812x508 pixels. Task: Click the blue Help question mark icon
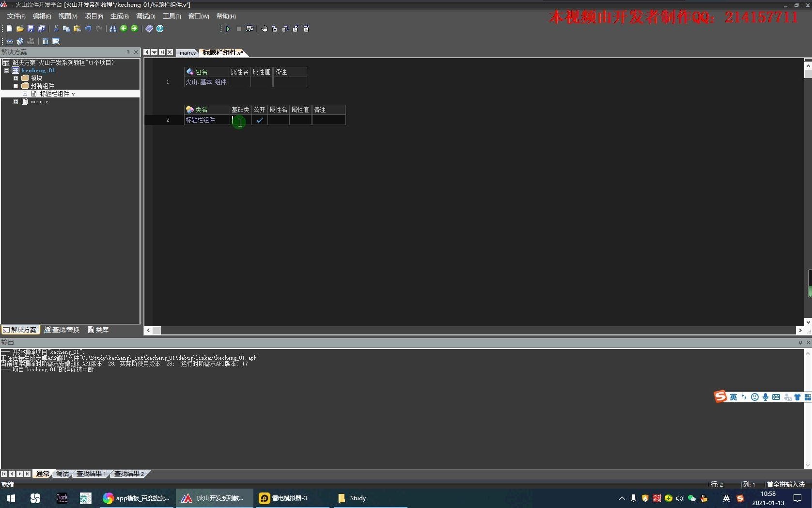160,29
